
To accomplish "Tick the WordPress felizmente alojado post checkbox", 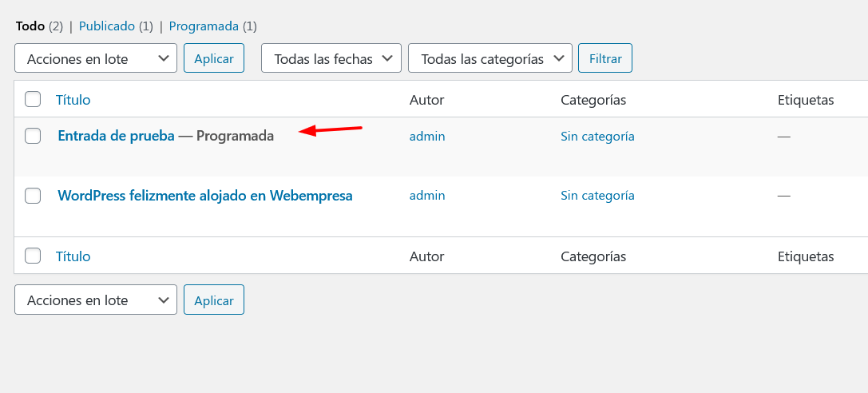I will tap(33, 196).
